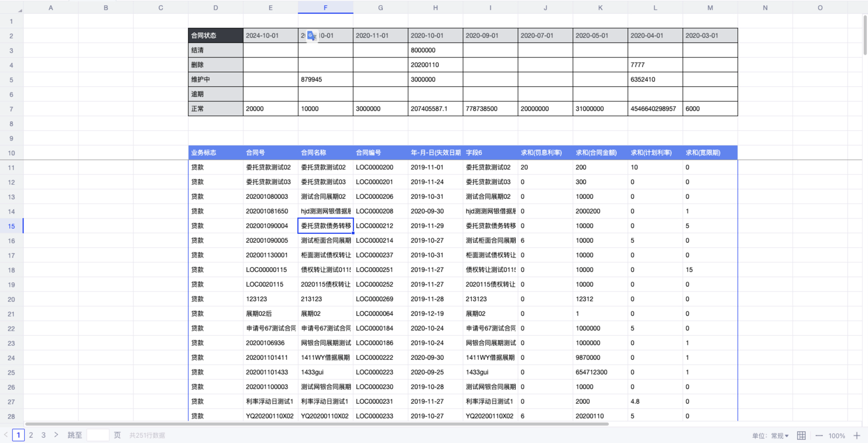Viewport: 868px width, 443px height.
Task: Click the select-all corner triangle
Action: click(x=19, y=10)
